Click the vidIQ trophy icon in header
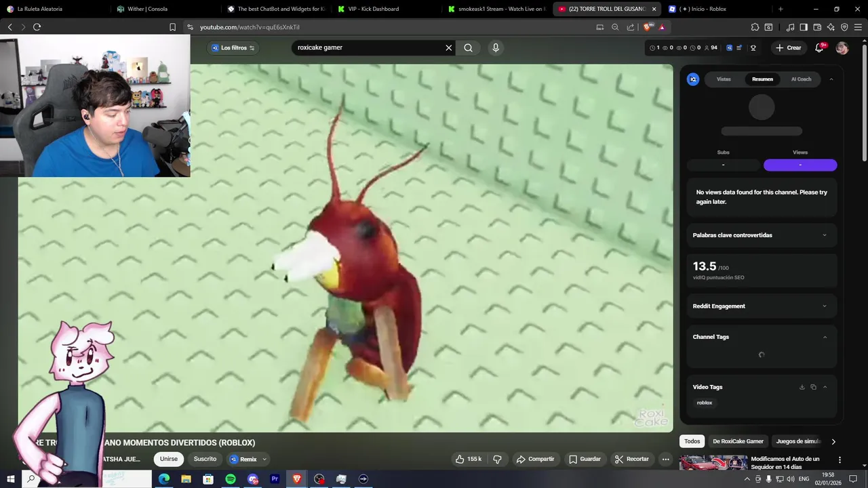868x488 pixels. point(753,47)
